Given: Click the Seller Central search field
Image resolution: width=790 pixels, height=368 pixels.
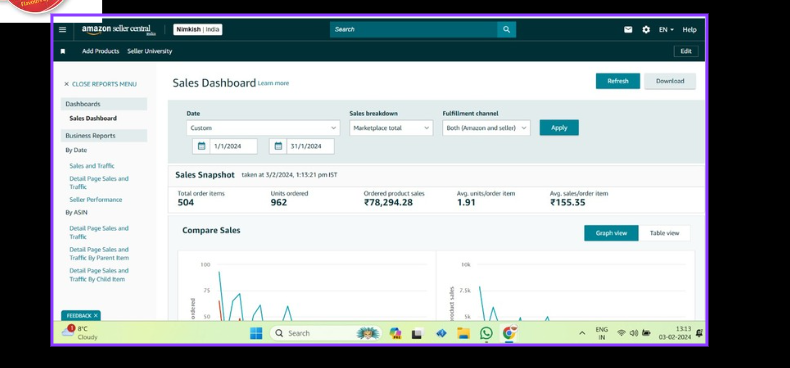Looking at the screenshot, I should pos(414,30).
